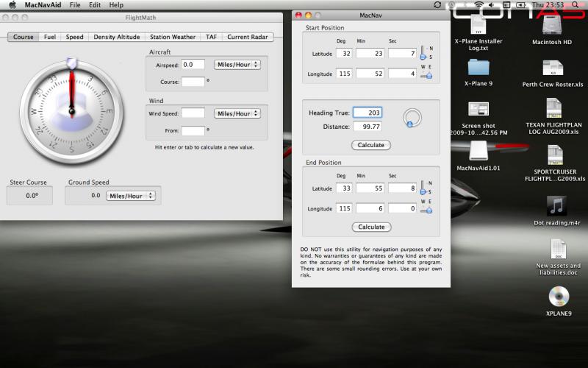This screenshot has width=588, height=368.
Task: Open the Help menu
Action: click(116, 5)
